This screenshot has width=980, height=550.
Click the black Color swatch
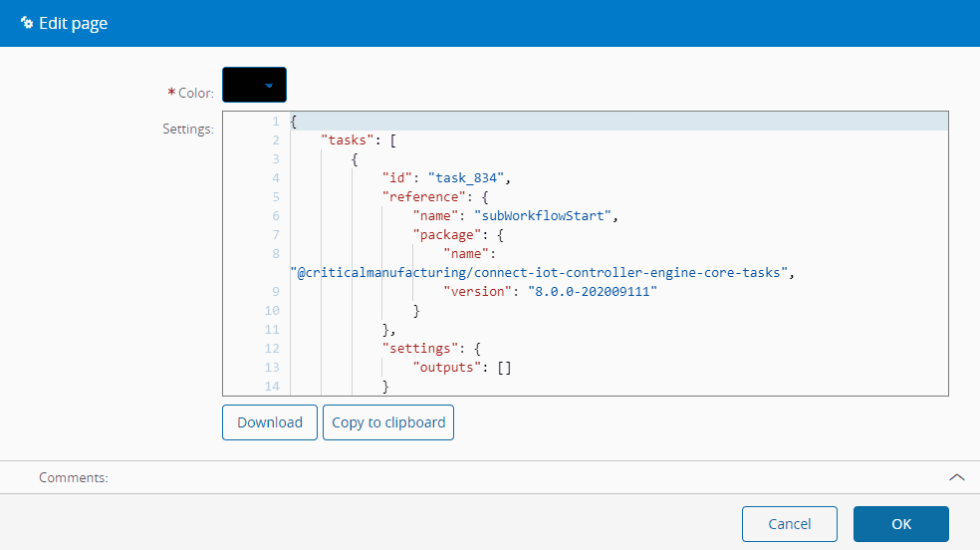(x=242, y=86)
